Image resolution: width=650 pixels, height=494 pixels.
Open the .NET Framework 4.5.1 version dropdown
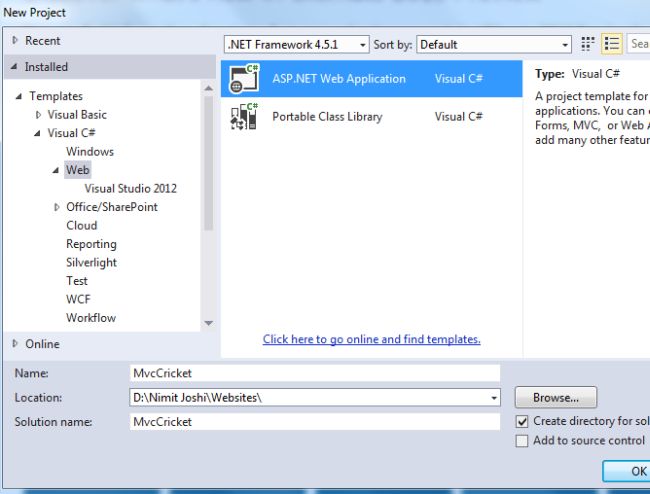click(296, 44)
